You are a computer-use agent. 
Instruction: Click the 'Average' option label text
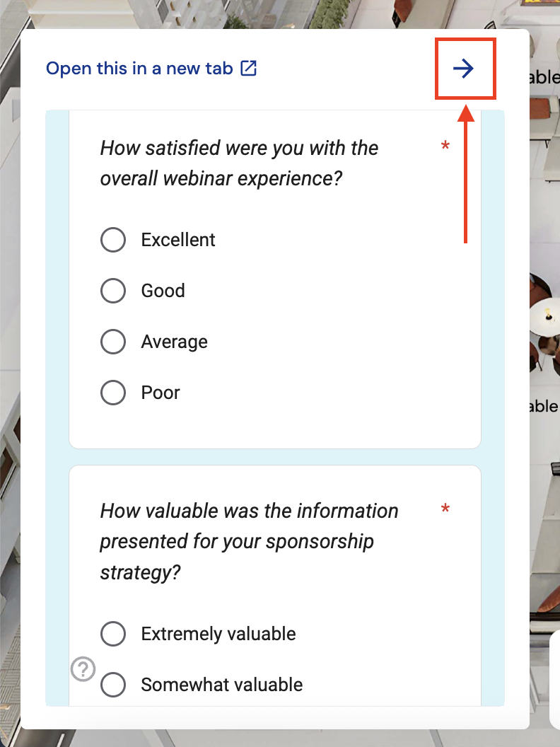pyautogui.click(x=175, y=342)
